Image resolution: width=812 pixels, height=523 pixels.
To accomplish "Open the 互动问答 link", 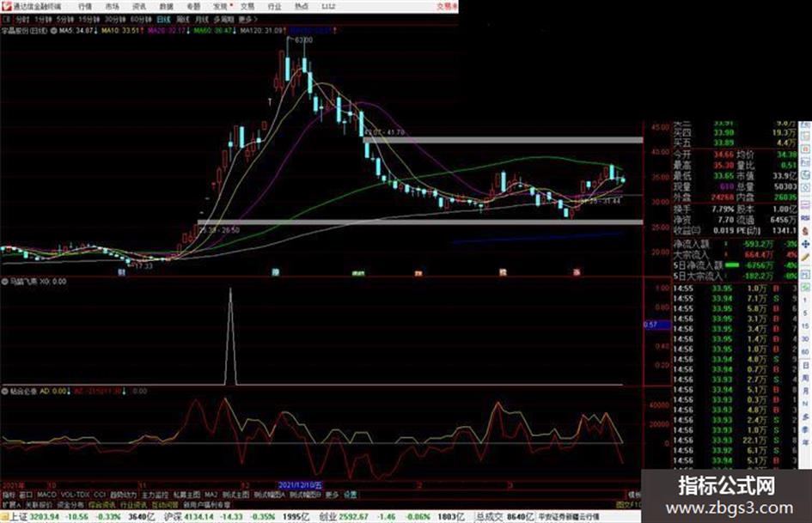I will pyautogui.click(x=165, y=504).
